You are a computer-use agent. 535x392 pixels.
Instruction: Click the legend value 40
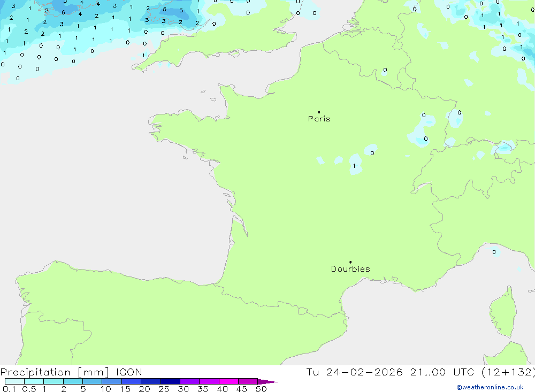pos(222,389)
